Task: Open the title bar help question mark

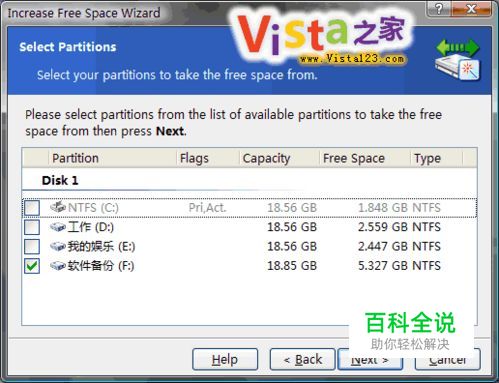Action: [439, 9]
